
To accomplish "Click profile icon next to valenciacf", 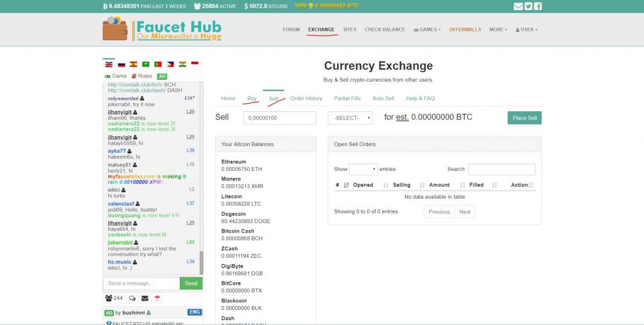I will [138, 204].
